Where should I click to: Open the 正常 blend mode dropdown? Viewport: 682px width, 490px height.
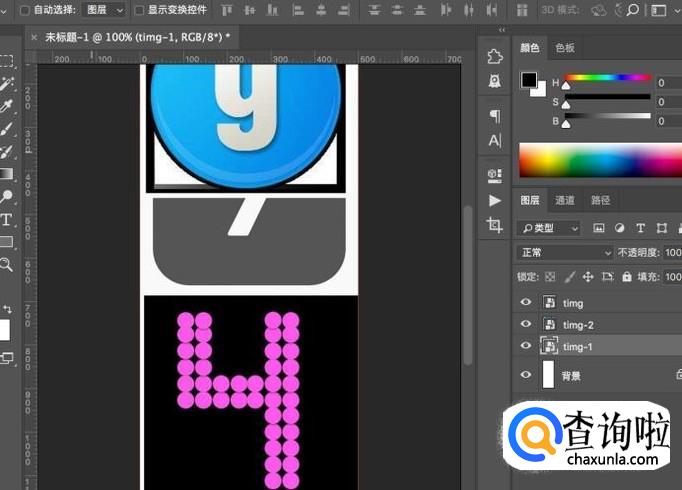coord(565,253)
